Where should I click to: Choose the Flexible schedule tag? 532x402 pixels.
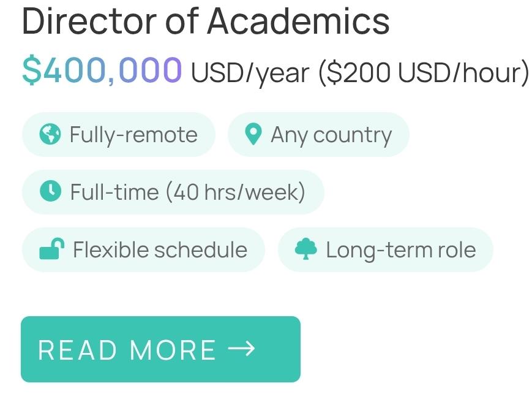click(x=143, y=249)
